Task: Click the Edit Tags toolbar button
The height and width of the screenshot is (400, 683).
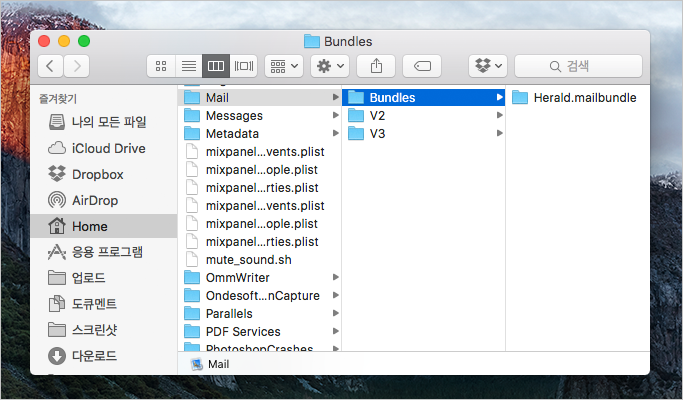Action: pyautogui.click(x=422, y=66)
